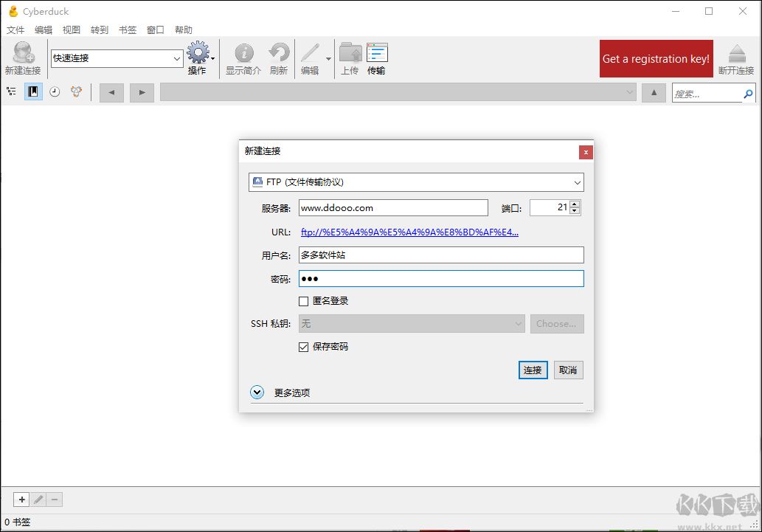The height and width of the screenshot is (532, 762).
Task: Switch to the bookmarks view icon
Action: [x=33, y=91]
